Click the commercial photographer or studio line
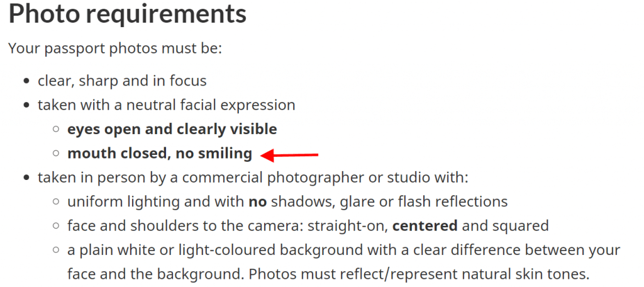Viewport: 644px width, 287px height. point(253,177)
